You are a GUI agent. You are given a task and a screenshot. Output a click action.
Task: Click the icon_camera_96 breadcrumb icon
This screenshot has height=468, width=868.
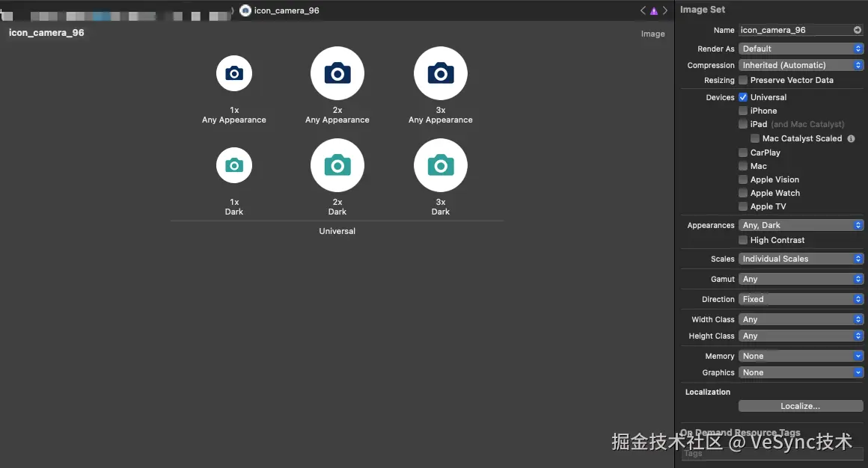245,10
